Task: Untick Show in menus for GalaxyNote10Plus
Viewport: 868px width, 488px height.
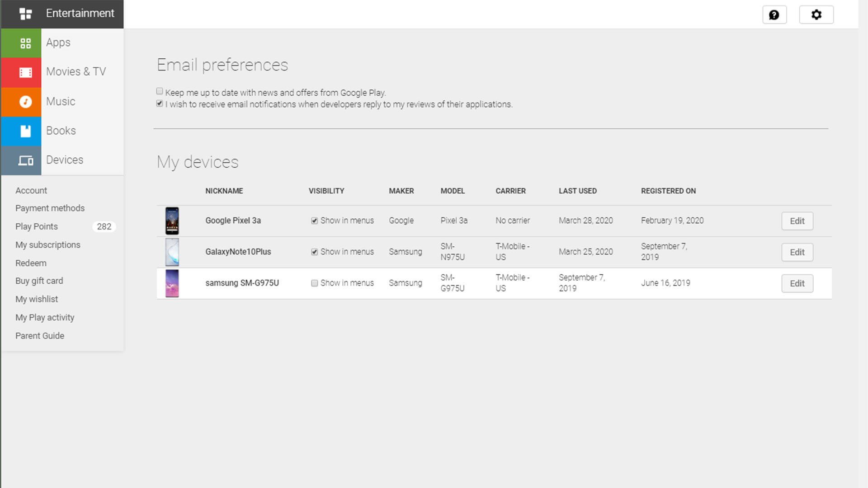Action: tap(314, 252)
